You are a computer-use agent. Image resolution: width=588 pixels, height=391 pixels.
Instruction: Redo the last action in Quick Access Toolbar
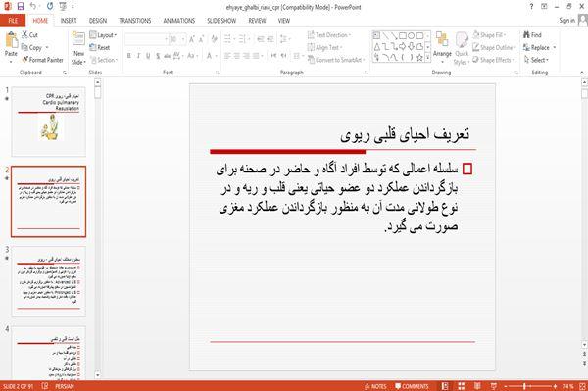(50, 7)
